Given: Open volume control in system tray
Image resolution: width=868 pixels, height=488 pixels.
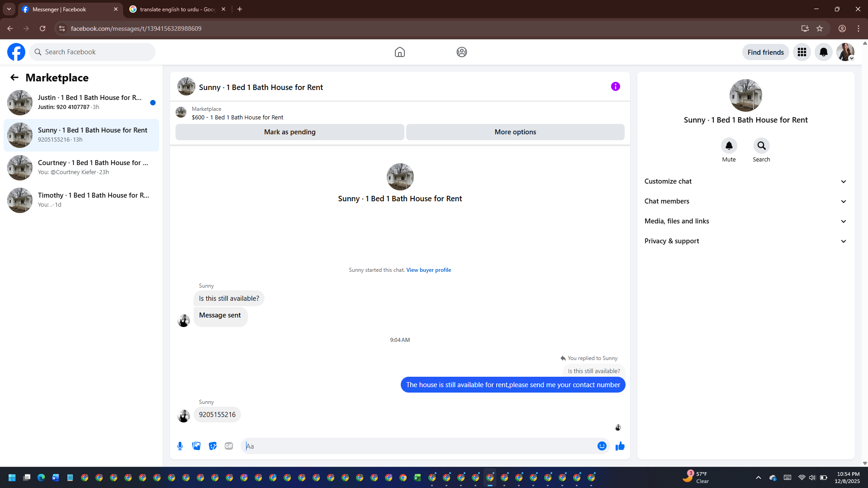Looking at the screenshot, I should pos(812,478).
